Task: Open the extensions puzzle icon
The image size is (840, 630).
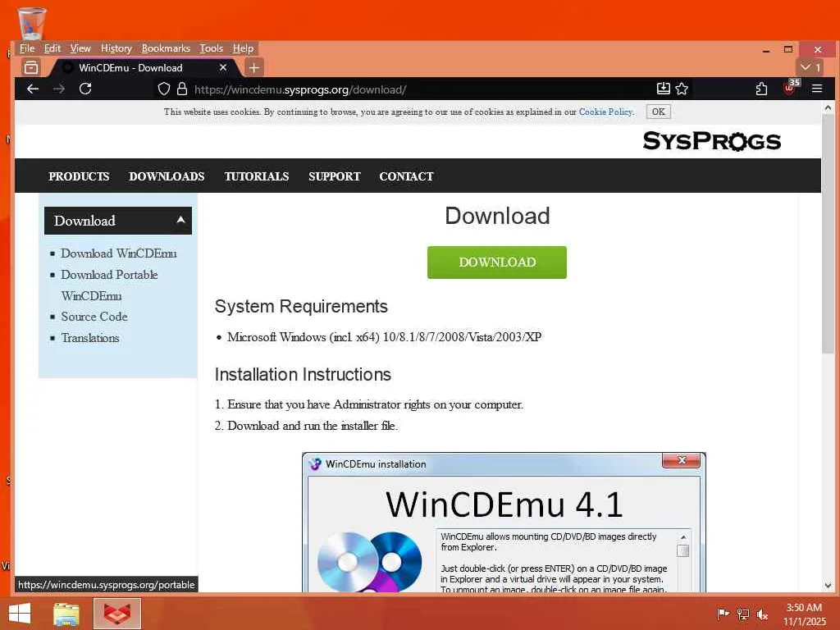Action: [761, 89]
